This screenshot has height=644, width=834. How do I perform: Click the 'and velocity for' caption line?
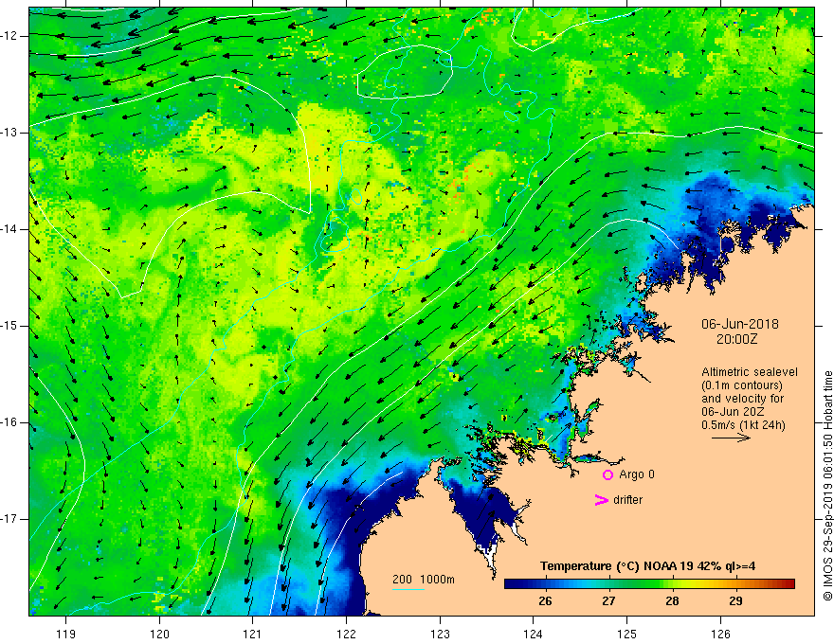[x=742, y=399]
